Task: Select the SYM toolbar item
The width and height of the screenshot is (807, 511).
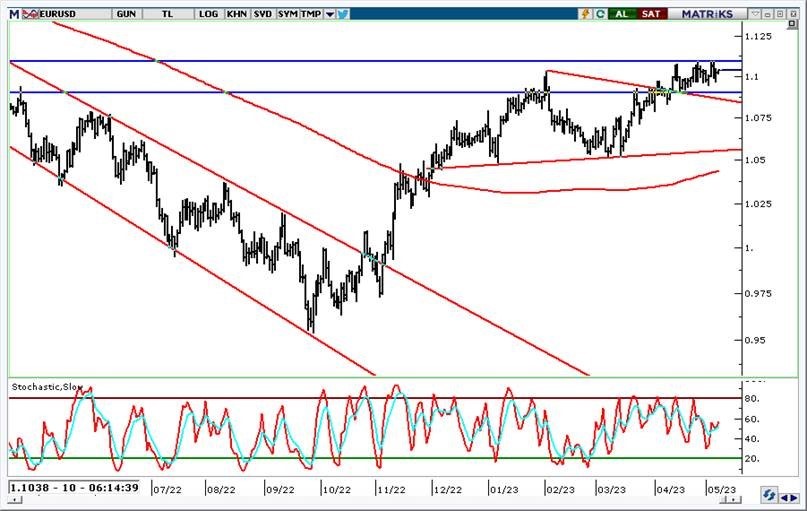Action: click(x=287, y=14)
